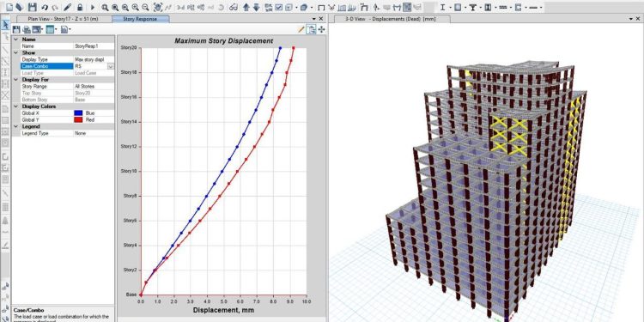Screen dimensions: 644x322
Task: Select the Display Type value Max story displ
Action: click(x=94, y=59)
